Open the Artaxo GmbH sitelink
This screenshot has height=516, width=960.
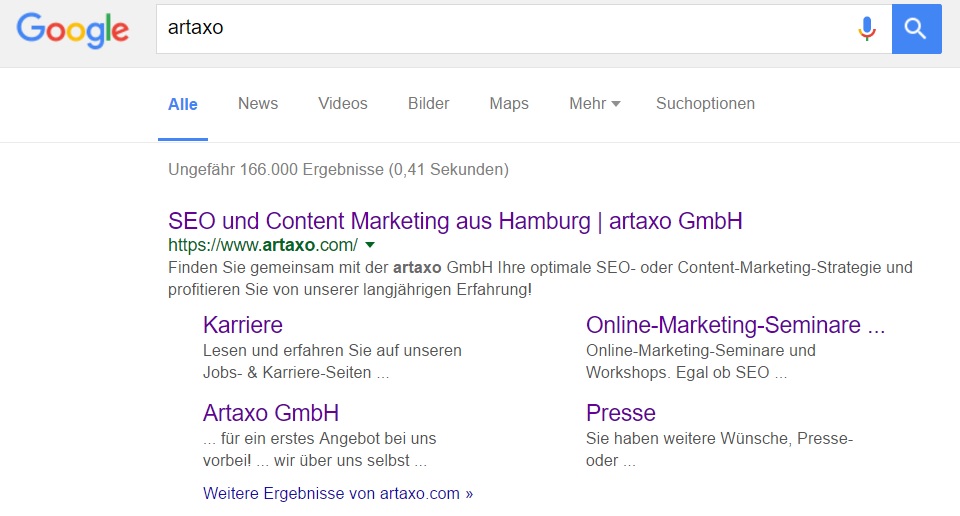pos(271,413)
